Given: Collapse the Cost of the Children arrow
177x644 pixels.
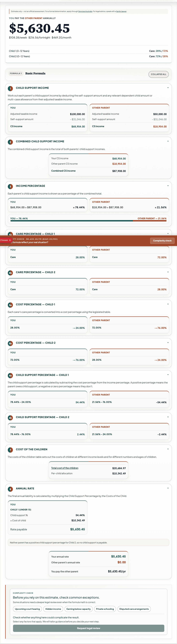Looking at the screenshot, I should [168, 449].
